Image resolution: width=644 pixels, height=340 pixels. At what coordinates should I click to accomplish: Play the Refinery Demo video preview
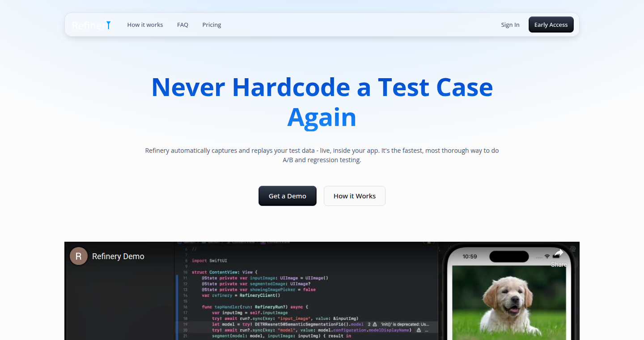[x=322, y=291]
